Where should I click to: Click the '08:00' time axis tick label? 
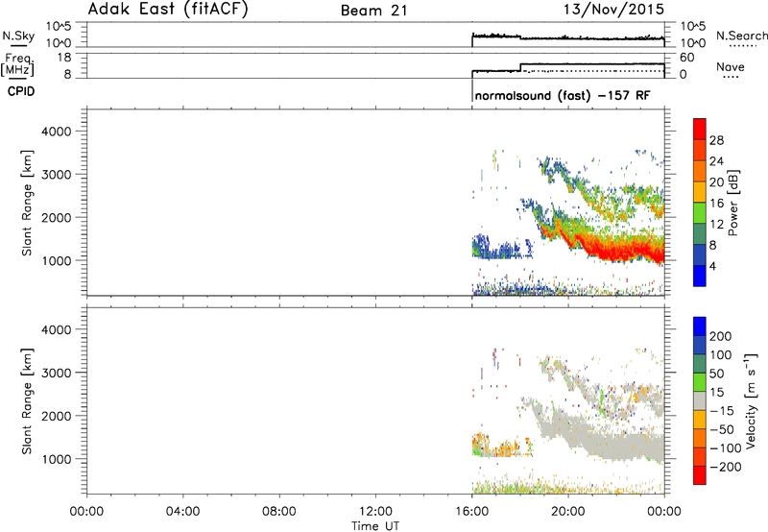[x=279, y=512]
